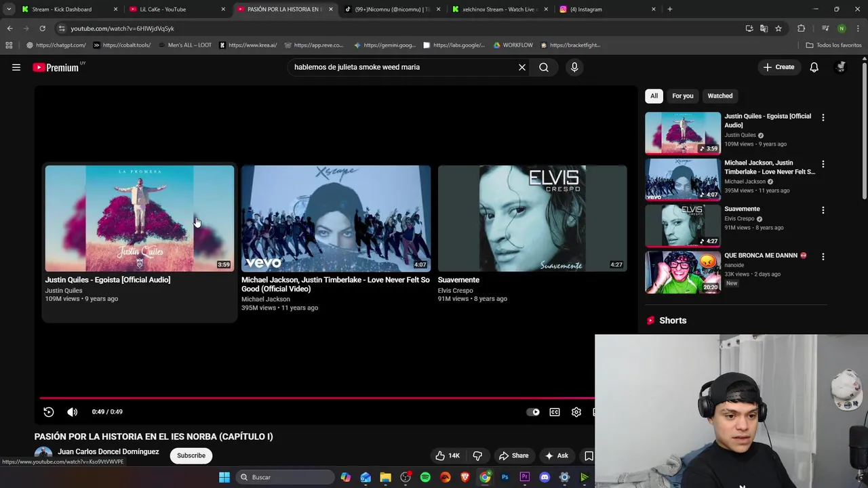Clear the search query with X
The width and height of the screenshot is (868, 488).
point(522,67)
